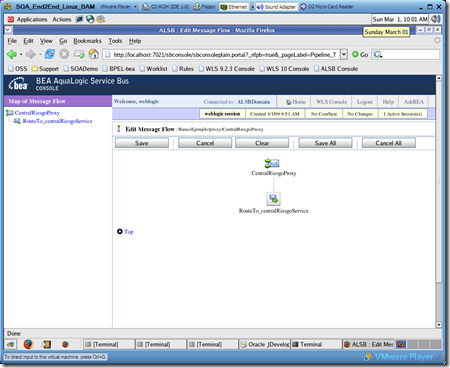This screenshot has height=368, width=450.
Task: Open the Go menu
Action: [x=63, y=41]
